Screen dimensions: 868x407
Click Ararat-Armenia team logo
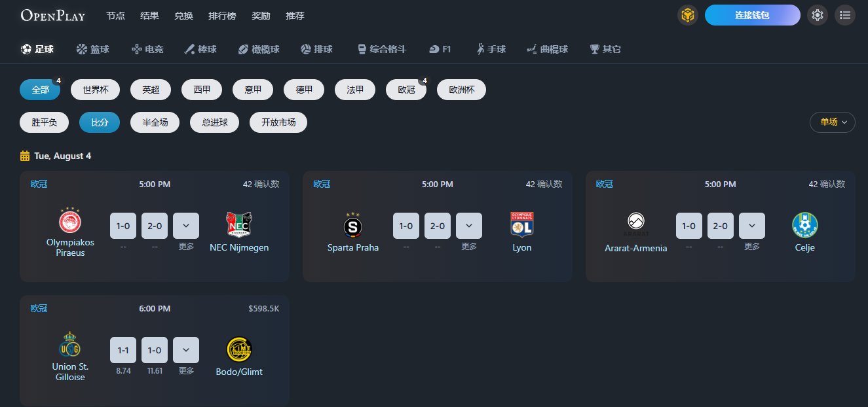pos(636,224)
